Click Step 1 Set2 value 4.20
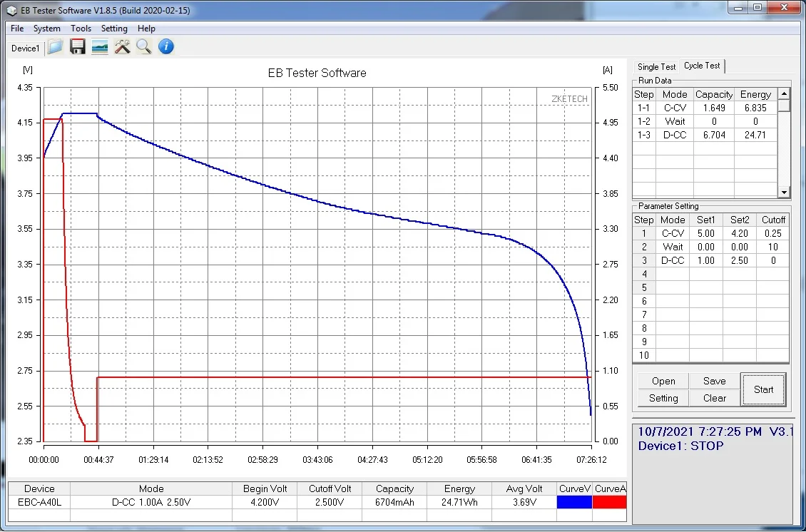806x532 pixels. pyautogui.click(x=739, y=233)
